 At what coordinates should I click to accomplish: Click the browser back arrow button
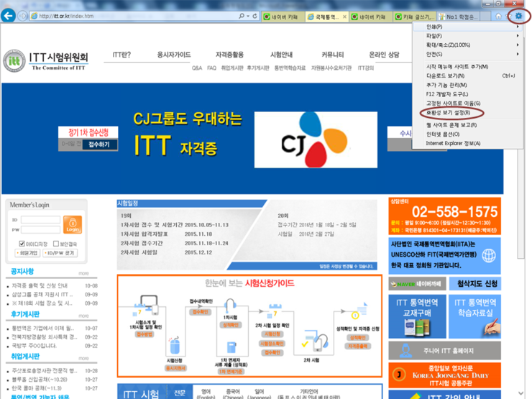tap(9, 16)
